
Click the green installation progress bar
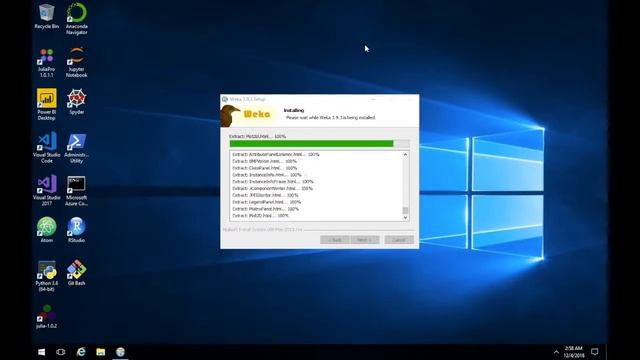pyautogui.click(x=319, y=144)
